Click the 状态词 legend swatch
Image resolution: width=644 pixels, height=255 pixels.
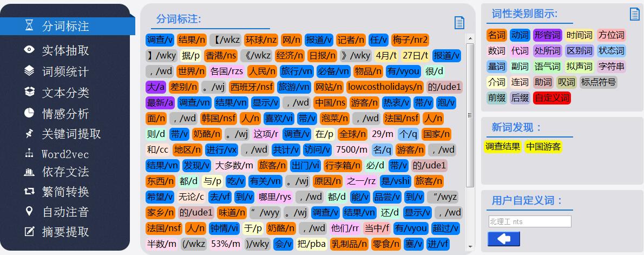[611, 51]
